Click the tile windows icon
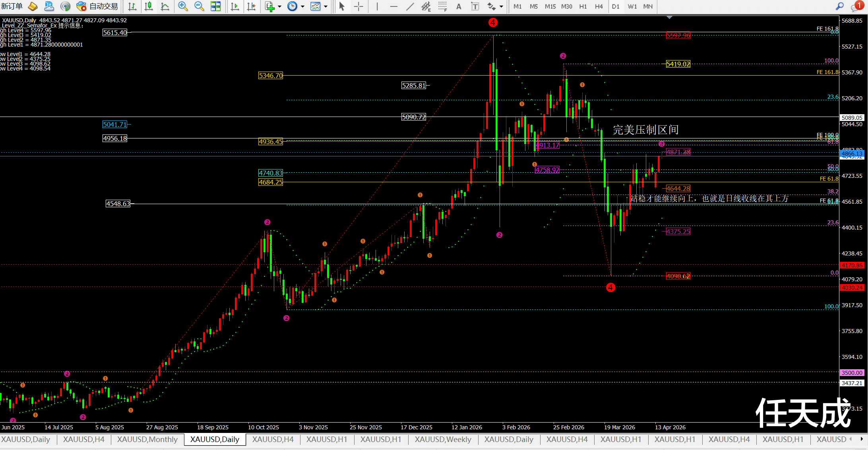This screenshot has width=868, height=450. pos(215,6)
